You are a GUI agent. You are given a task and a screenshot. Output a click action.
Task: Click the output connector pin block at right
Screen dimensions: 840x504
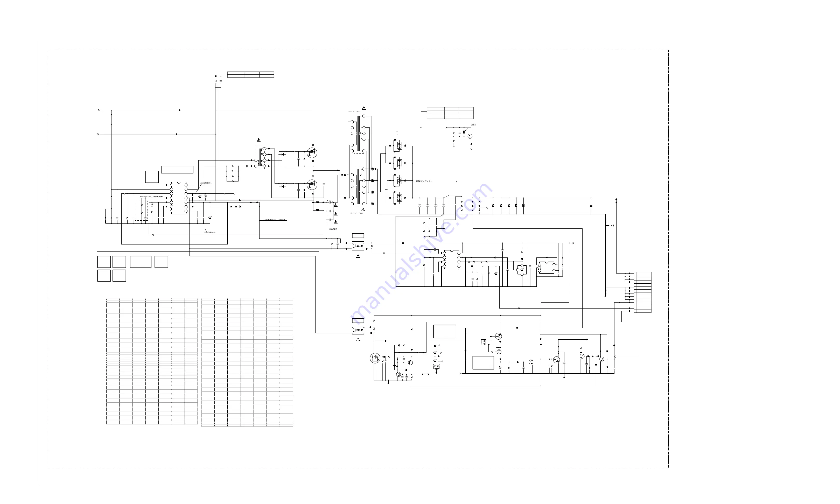pos(642,292)
